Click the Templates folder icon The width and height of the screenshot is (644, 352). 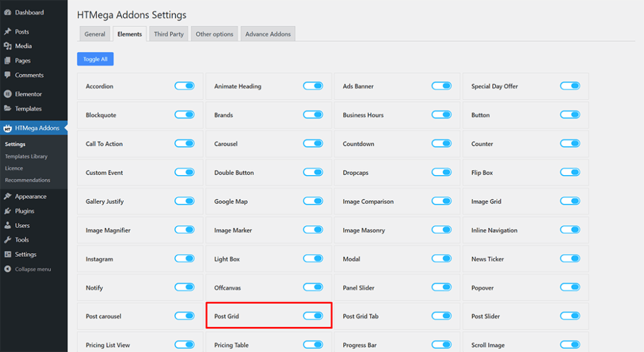click(x=8, y=108)
